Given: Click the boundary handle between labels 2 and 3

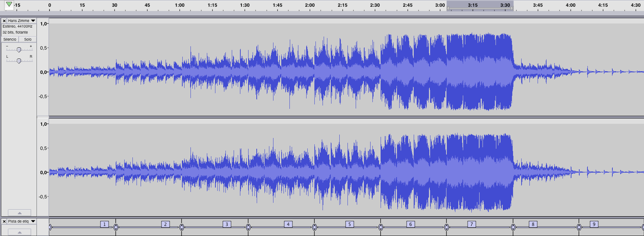Looking at the screenshot, I should click(182, 227).
